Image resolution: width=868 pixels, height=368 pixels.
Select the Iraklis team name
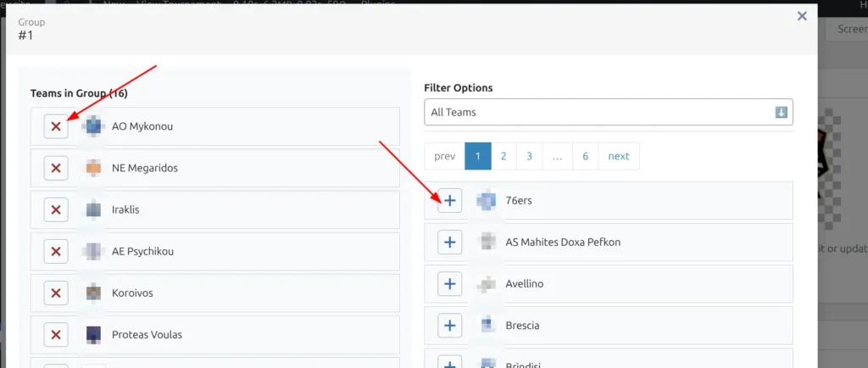pyautogui.click(x=127, y=209)
